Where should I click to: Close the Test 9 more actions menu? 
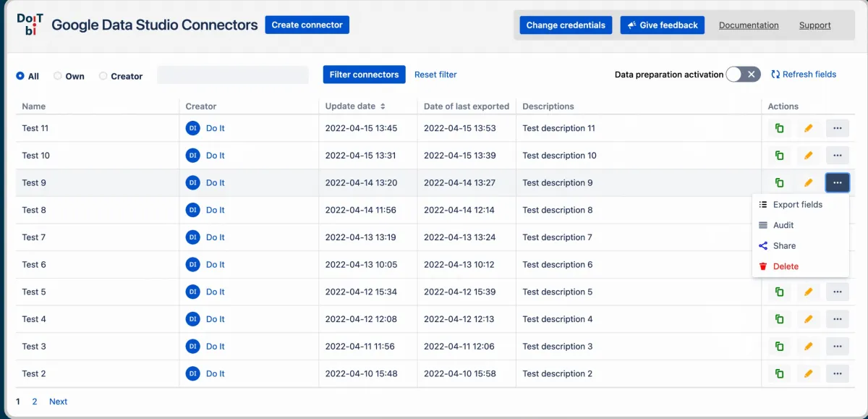838,183
